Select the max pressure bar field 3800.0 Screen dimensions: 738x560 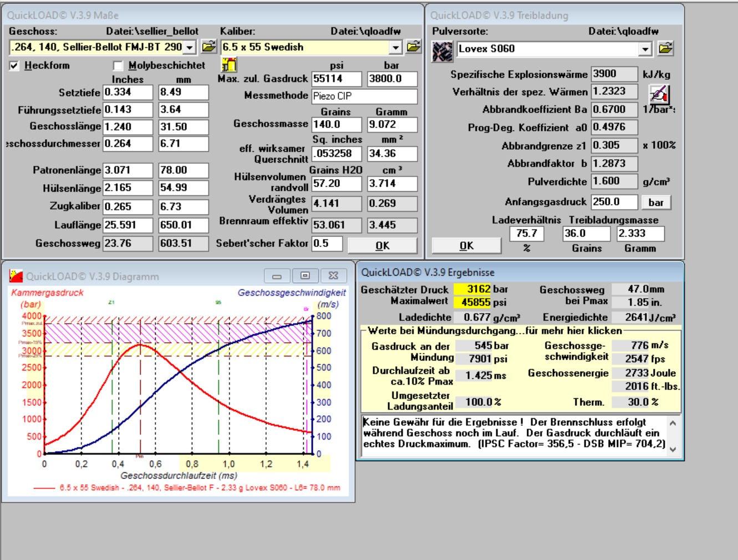(393, 79)
